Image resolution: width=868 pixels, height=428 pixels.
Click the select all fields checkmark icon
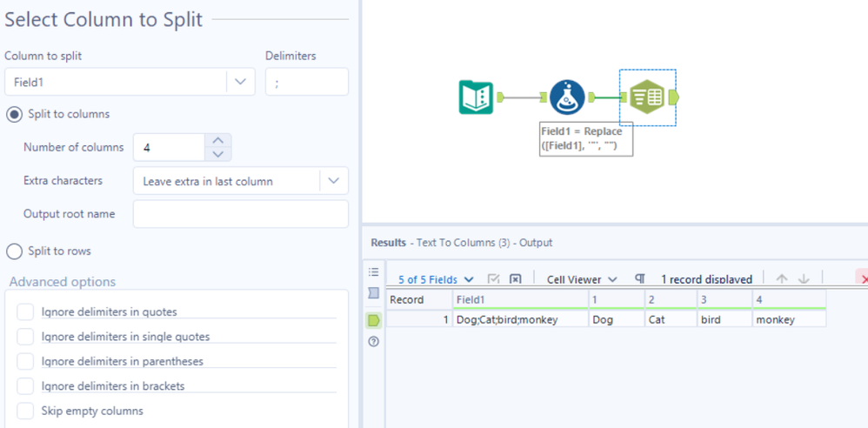click(x=492, y=279)
